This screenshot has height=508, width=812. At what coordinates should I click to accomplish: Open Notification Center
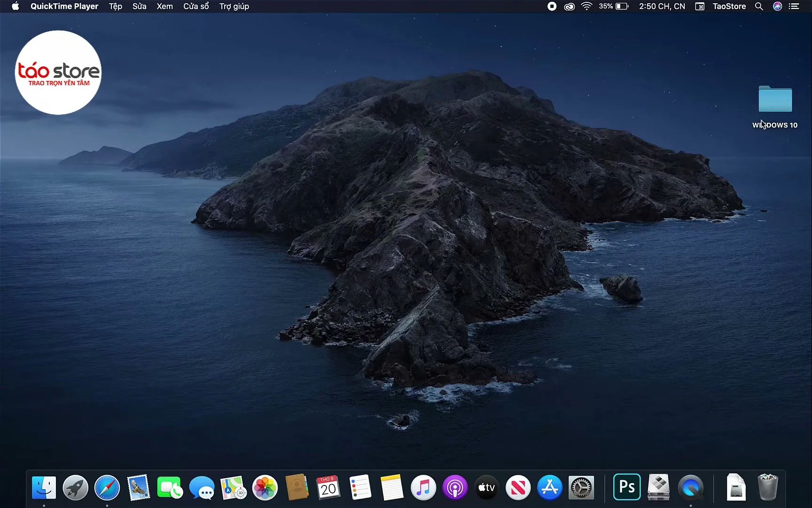tap(795, 6)
